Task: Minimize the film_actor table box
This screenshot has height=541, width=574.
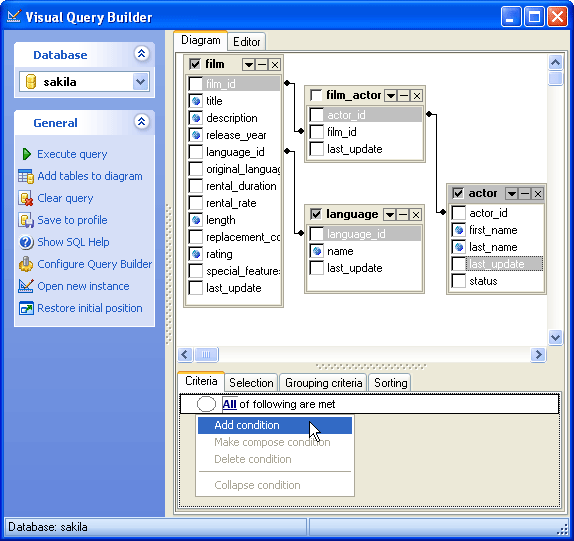Action: 404,96
